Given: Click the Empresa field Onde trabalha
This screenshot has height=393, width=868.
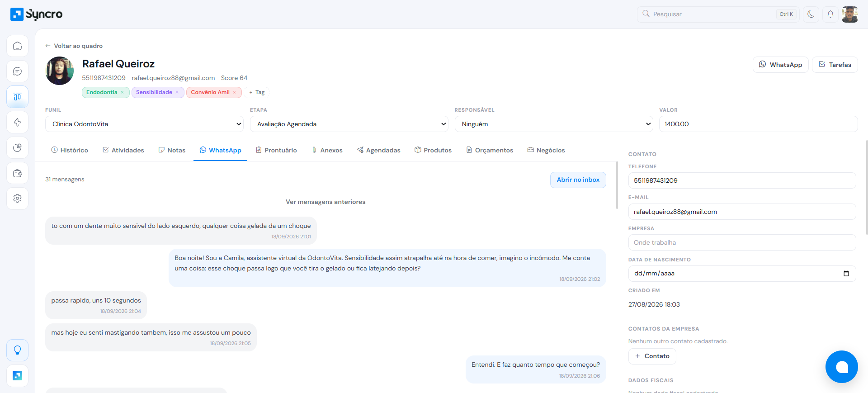Looking at the screenshot, I should [x=742, y=242].
